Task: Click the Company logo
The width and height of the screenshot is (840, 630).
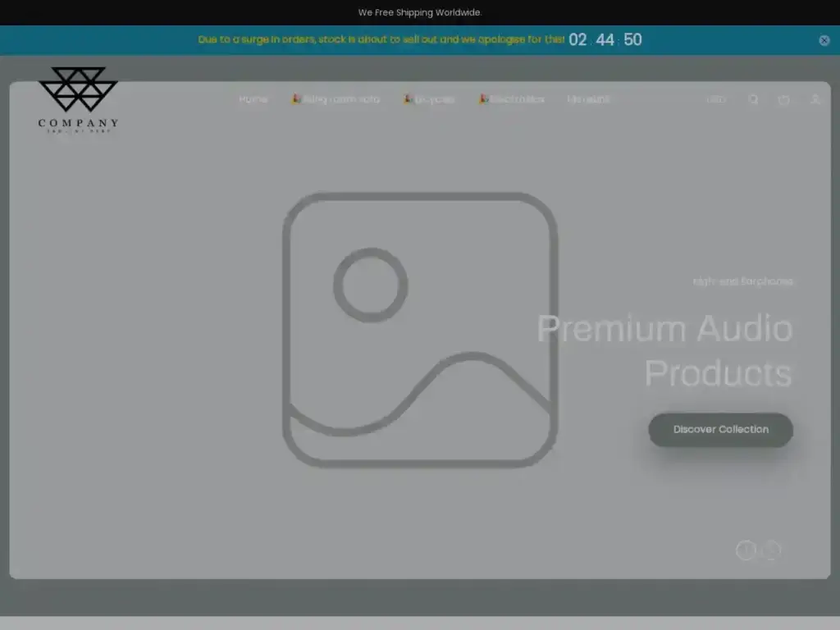Action: click(77, 100)
